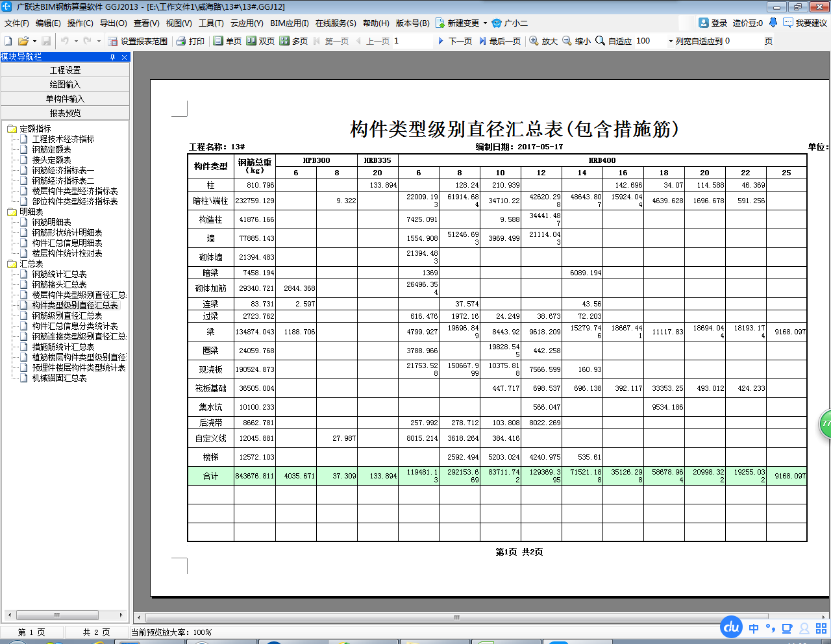This screenshot has height=644, width=831.
Task: Select 钢筋级别直径汇总表 report
Action: point(67,316)
